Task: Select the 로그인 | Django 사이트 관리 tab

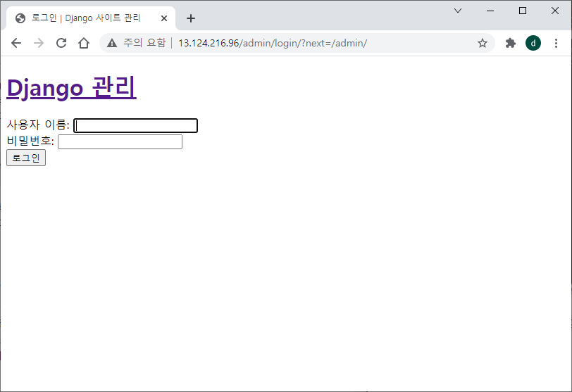Action: pos(91,18)
